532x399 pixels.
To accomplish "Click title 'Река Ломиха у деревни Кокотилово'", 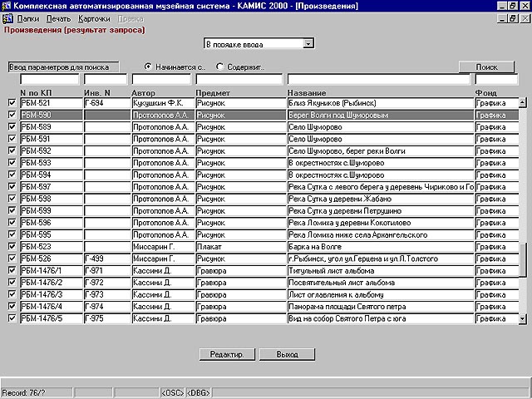I will click(x=381, y=223).
